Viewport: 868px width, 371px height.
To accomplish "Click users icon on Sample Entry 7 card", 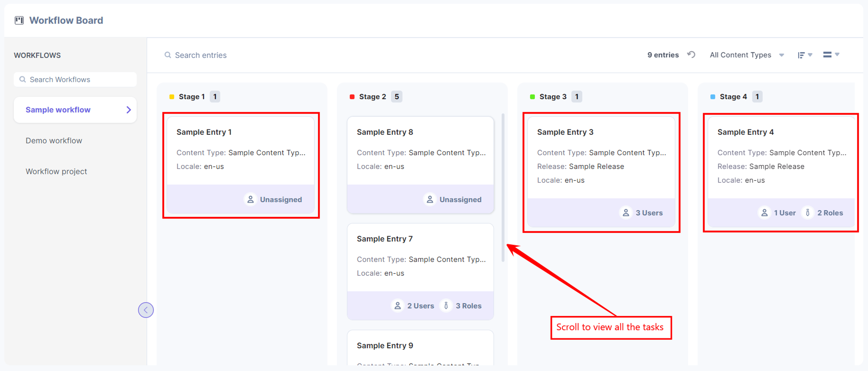I will coord(398,306).
